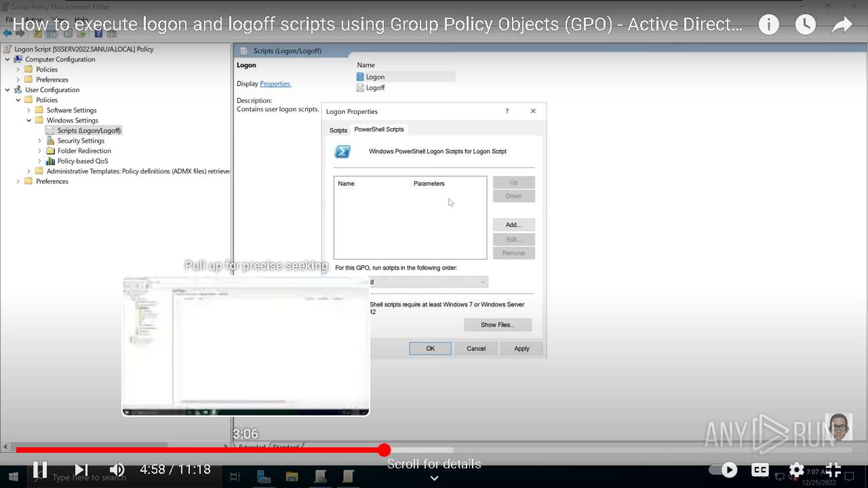
Task: Expand the Security Settings node
Action: [x=40, y=141]
